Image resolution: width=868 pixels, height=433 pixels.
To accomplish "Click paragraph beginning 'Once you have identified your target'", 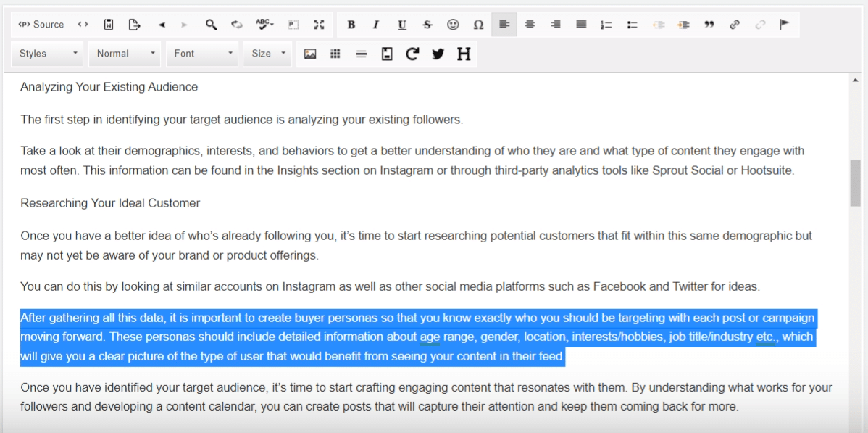I will (x=426, y=397).
